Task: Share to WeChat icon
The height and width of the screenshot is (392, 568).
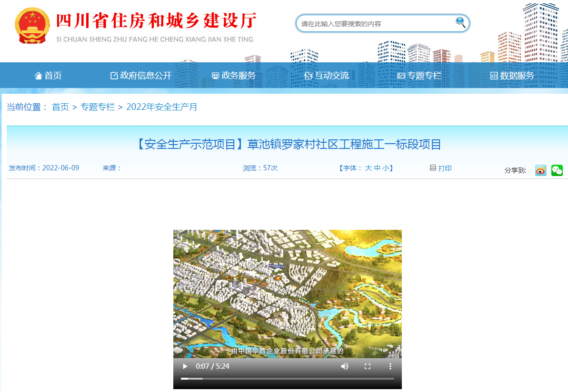Action: point(557,170)
